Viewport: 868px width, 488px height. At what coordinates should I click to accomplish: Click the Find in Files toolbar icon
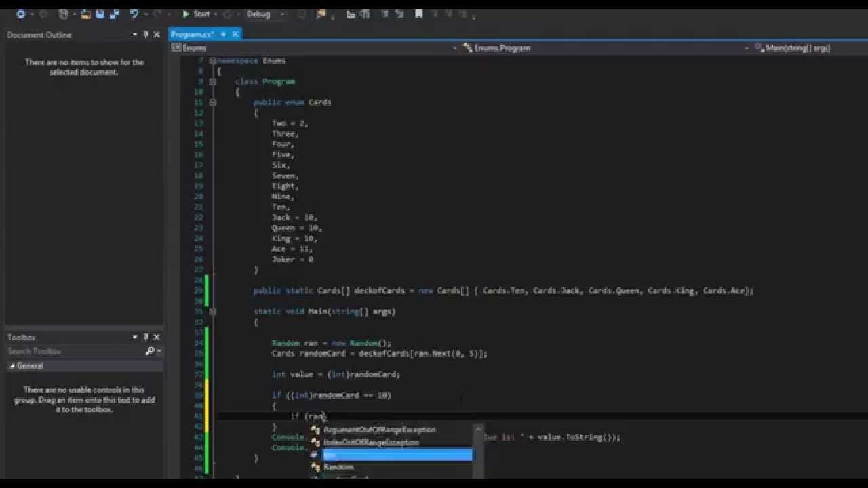[x=321, y=14]
